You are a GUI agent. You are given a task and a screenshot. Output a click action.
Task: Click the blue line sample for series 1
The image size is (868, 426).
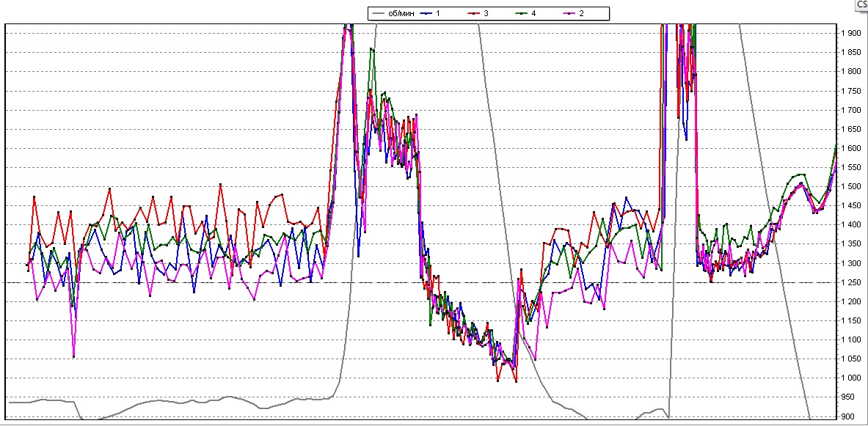(426, 13)
